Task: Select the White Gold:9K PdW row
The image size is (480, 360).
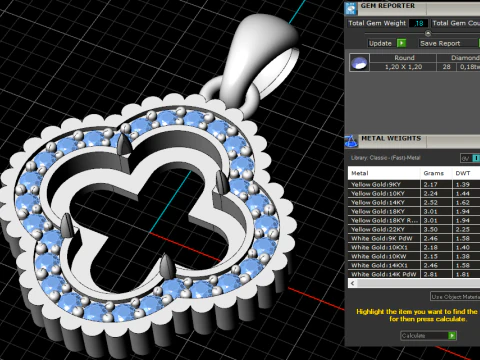Action: coord(414,238)
